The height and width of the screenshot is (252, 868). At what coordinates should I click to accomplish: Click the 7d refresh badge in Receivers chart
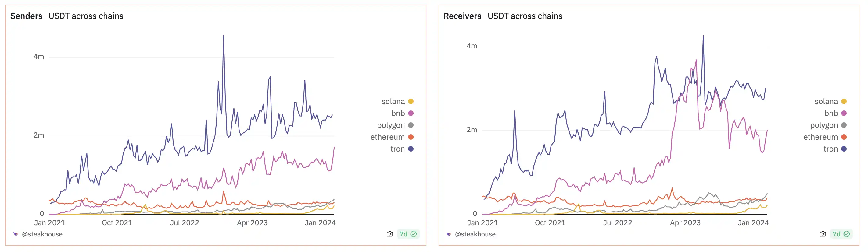[x=841, y=234]
